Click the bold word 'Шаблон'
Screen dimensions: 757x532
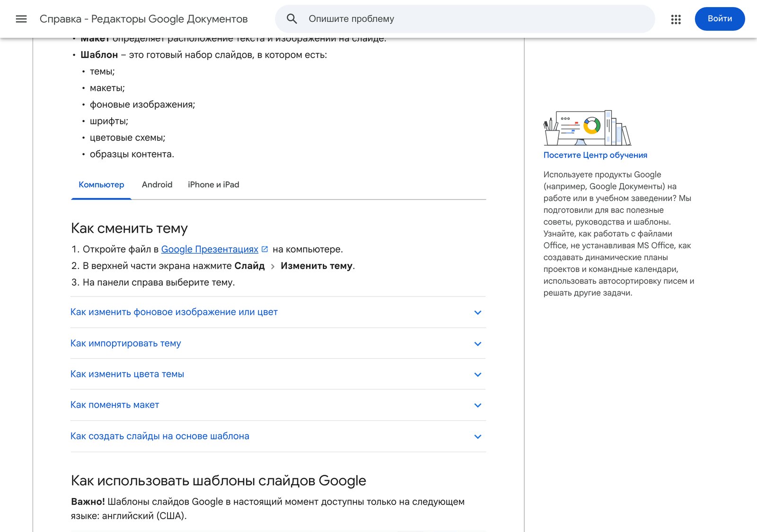click(x=99, y=55)
